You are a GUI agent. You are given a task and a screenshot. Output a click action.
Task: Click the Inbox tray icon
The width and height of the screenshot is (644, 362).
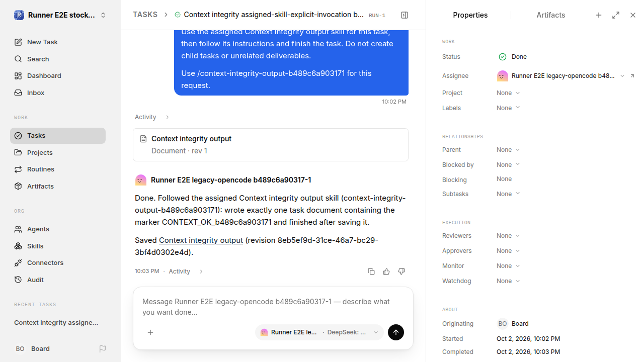coord(18,93)
